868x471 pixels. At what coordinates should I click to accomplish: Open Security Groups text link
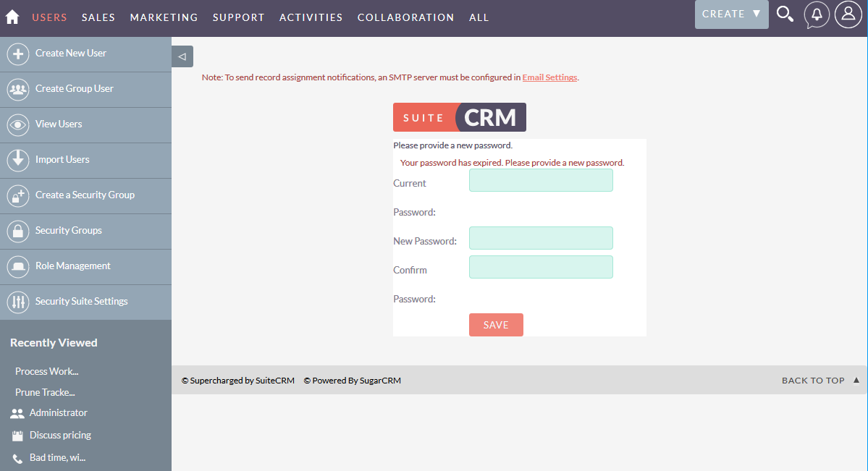[x=69, y=230]
